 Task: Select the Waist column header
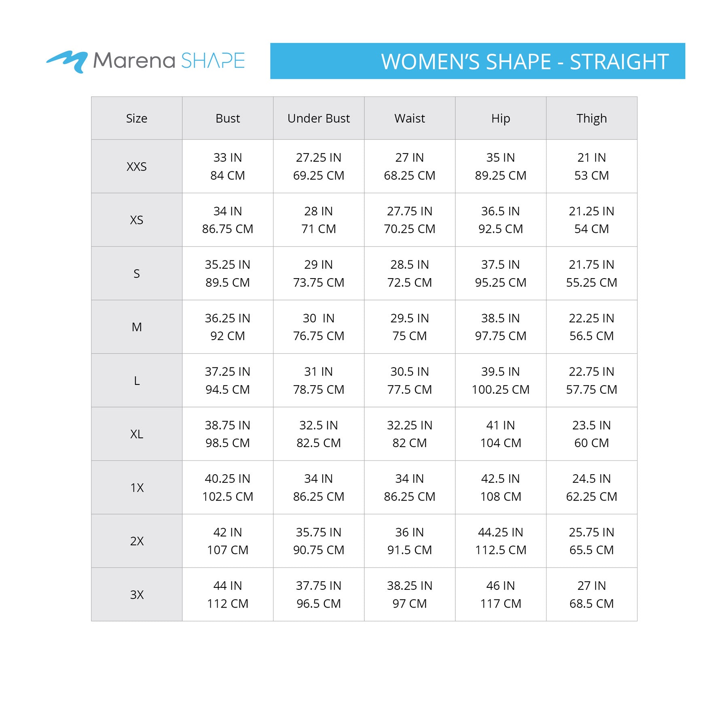pos(410,118)
